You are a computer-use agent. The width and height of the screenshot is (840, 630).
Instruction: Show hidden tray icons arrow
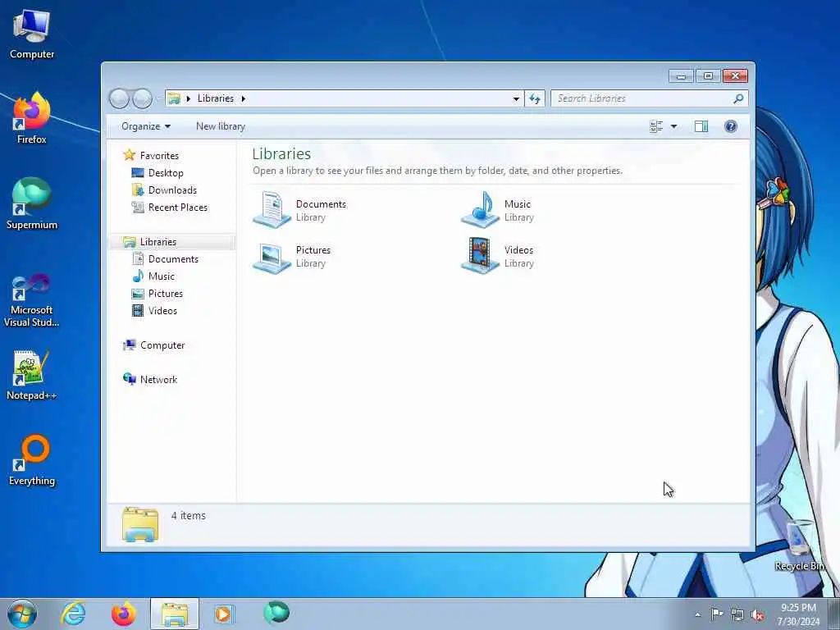[x=697, y=615]
